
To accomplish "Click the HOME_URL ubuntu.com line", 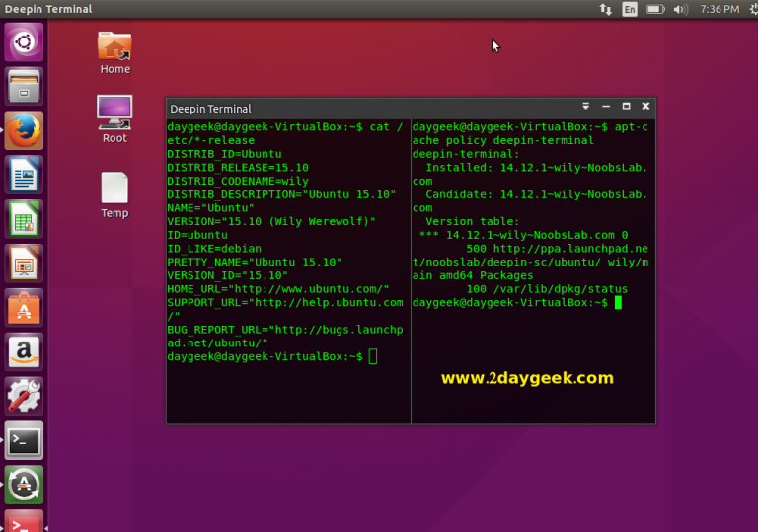I will point(278,290).
